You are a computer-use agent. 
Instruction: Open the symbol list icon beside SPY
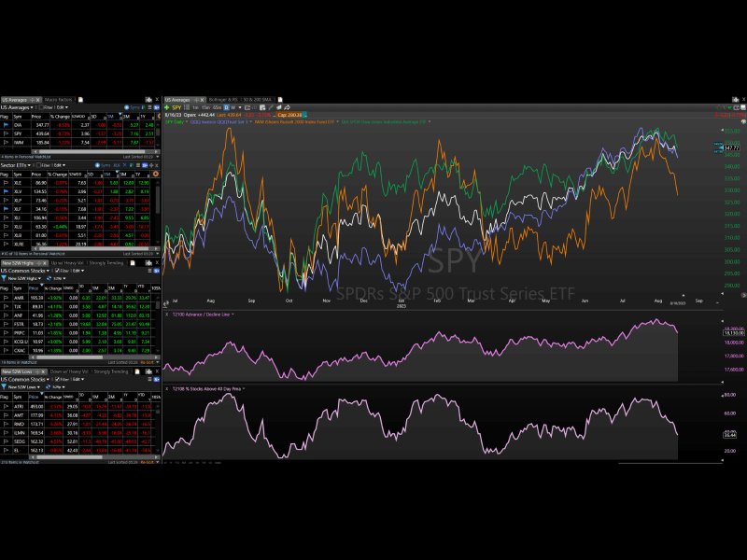(188, 107)
